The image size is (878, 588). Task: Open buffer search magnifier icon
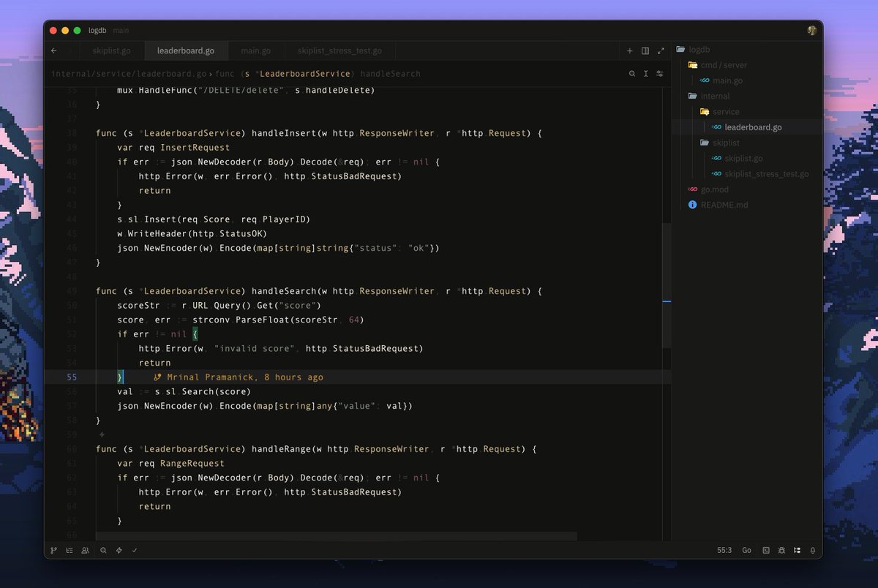pos(632,74)
